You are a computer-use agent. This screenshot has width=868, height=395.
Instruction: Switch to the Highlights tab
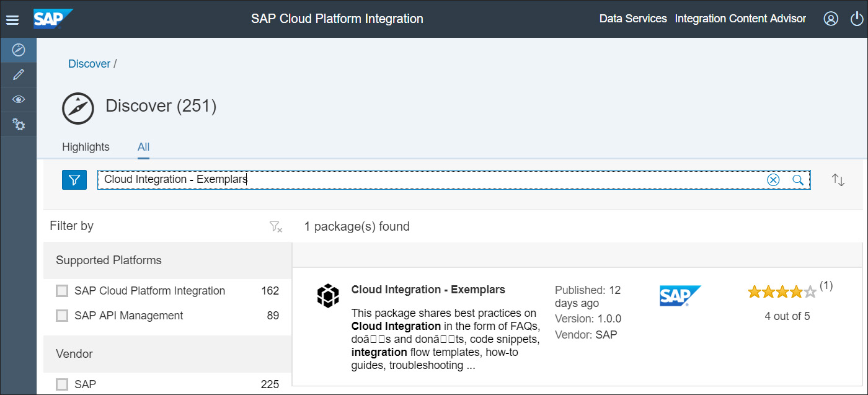[x=86, y=147]
